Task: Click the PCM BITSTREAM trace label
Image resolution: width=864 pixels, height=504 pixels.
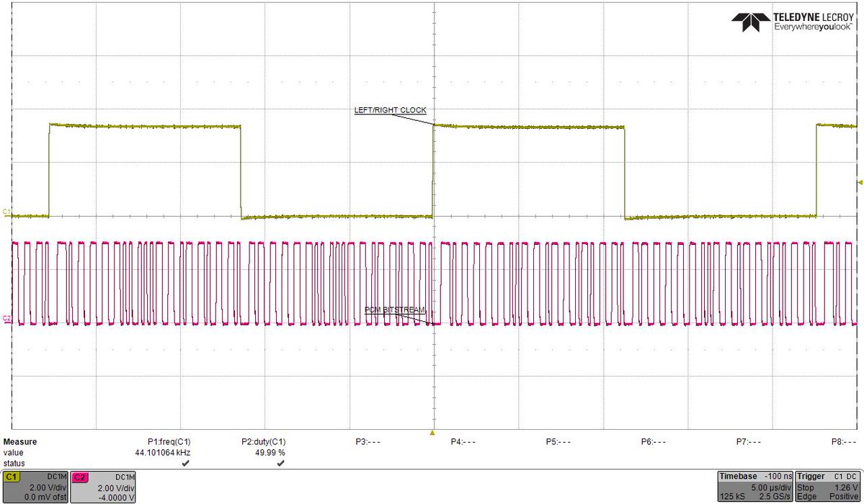Action: point(395,310)
